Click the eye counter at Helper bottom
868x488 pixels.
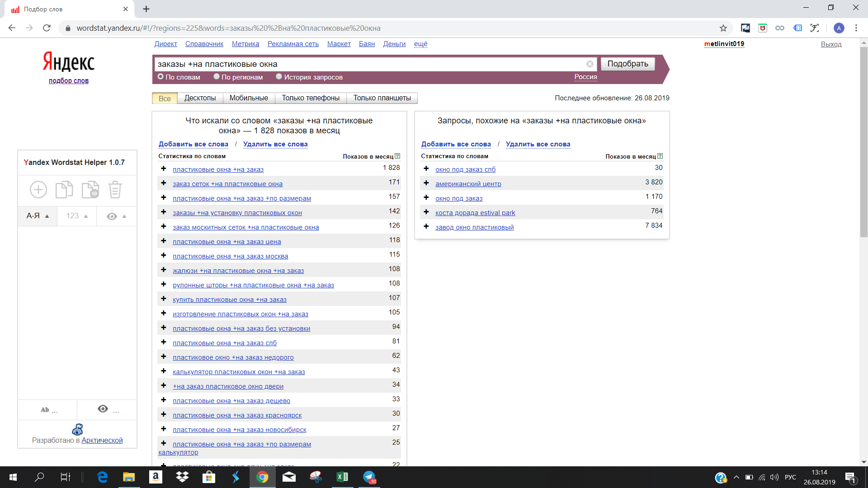coord(108,409)
